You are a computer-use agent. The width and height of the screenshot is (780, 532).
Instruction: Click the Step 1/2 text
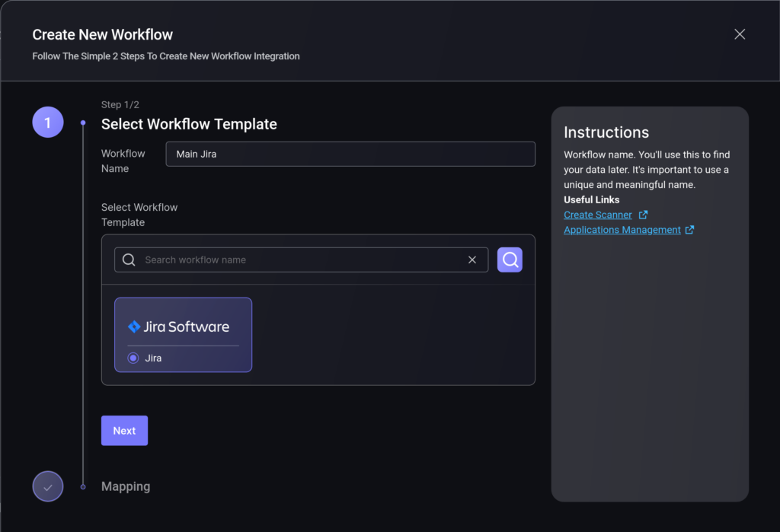coord(120,105)
